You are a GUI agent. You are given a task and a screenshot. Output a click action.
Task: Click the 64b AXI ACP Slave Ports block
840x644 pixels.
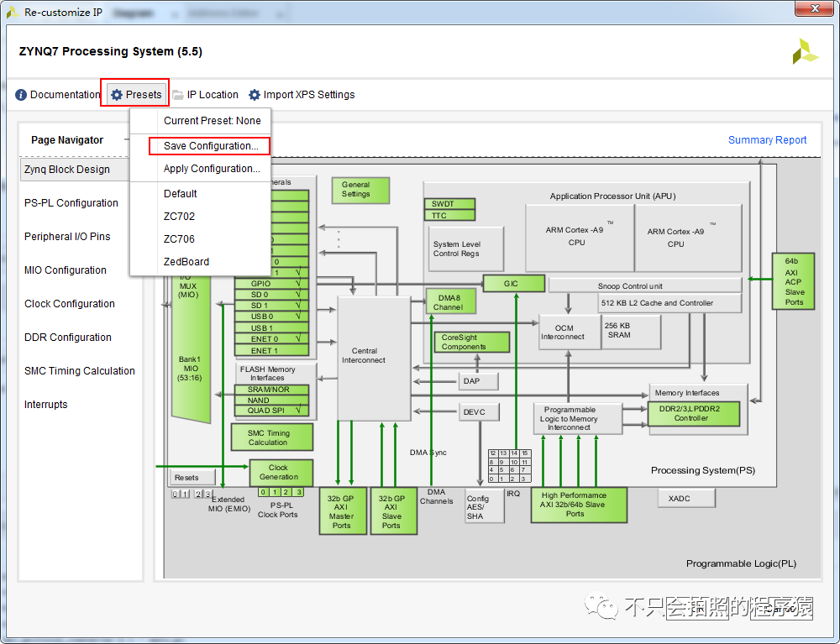tap(793, 281)
